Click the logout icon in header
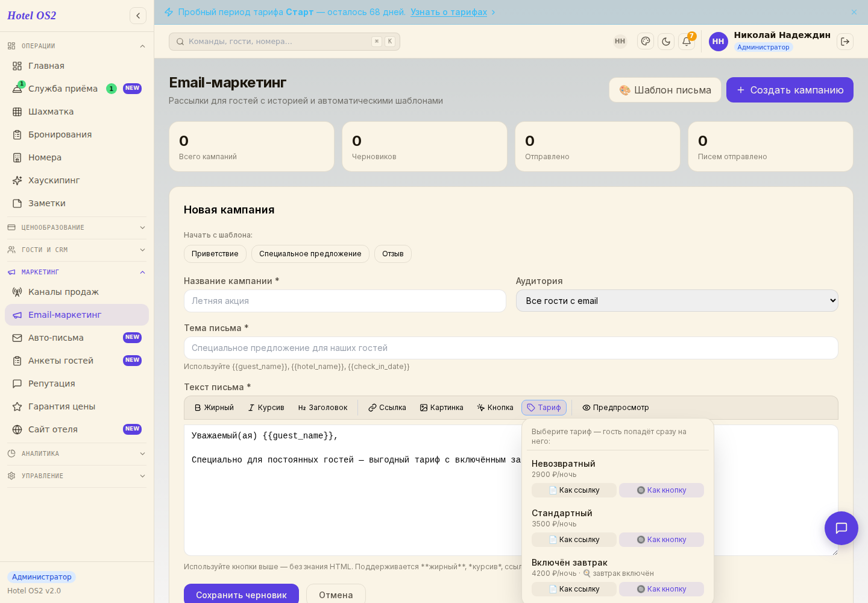 pyautogui.click(x=845, y=42)
